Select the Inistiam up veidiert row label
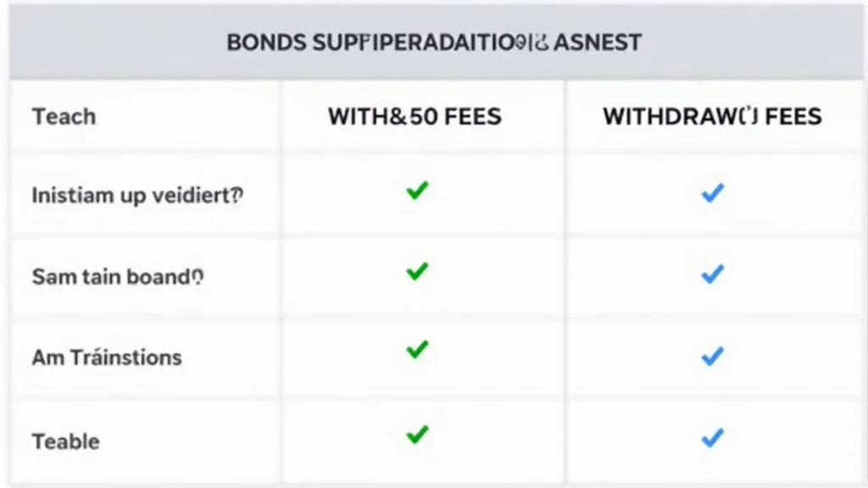This screenshot has height=488, width=868. (137, 196)
